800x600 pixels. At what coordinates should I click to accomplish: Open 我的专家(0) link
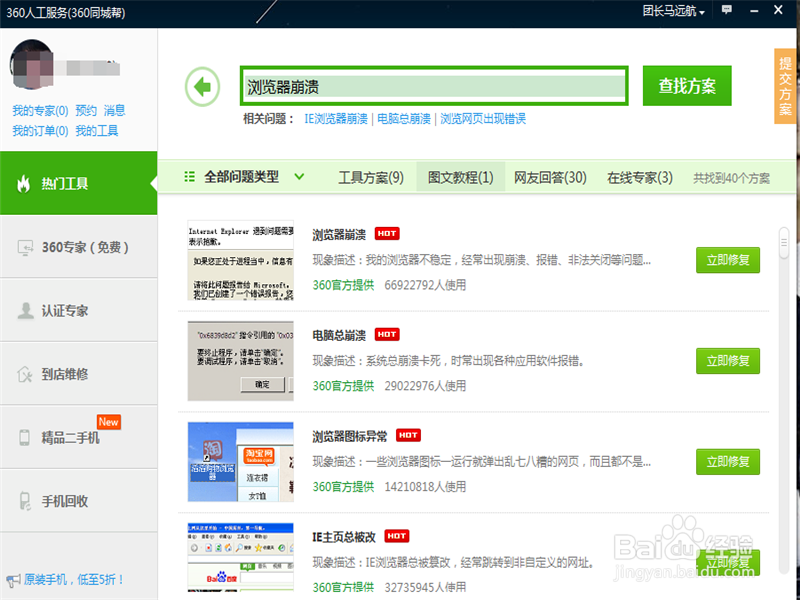pos(40,111)
